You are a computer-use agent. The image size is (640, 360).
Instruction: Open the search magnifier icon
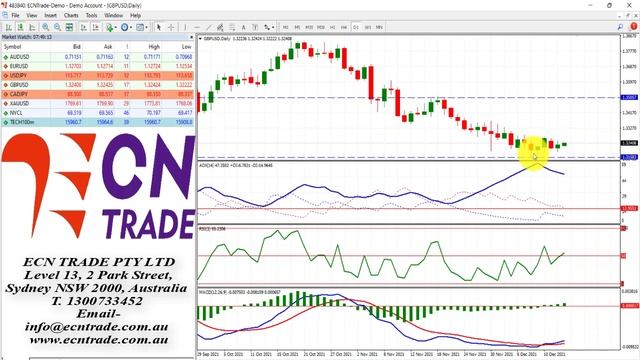coord(620,27)
